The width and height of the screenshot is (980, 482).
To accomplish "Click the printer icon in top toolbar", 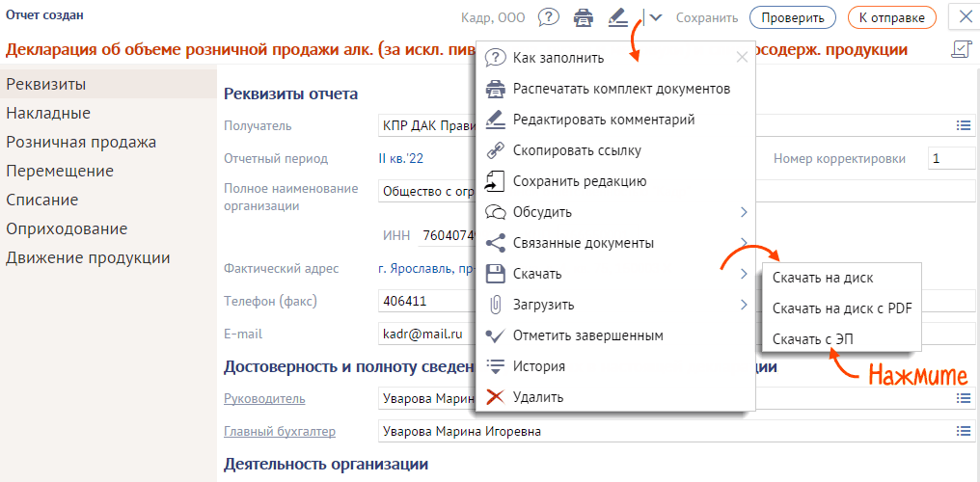I will 583,17.
